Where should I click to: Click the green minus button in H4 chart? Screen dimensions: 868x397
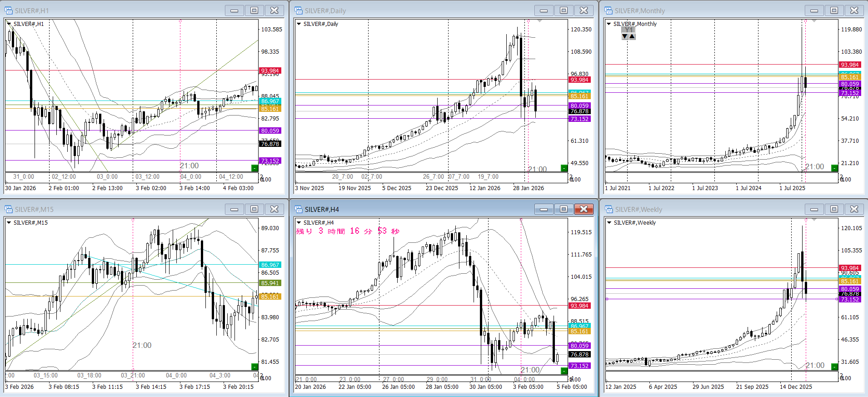tap(564, 371)
